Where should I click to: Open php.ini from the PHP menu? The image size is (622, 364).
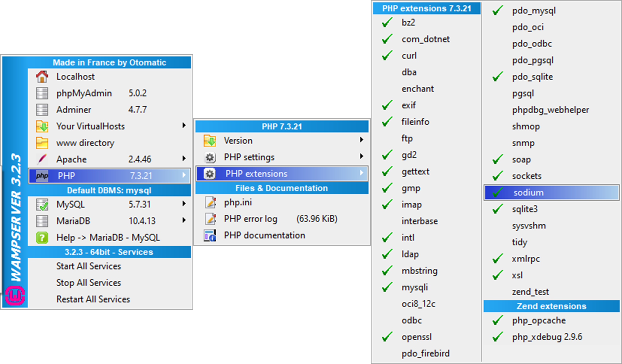pos(282,202)
